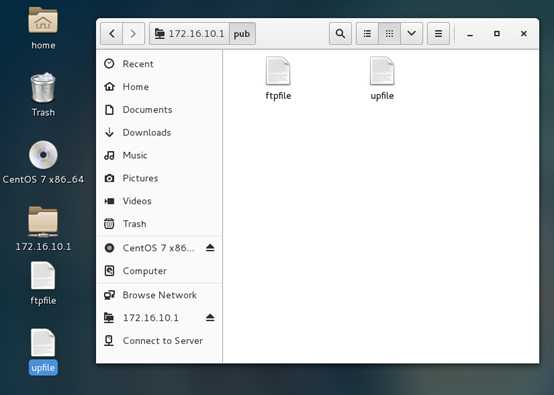Click the Videos camcorder icon in sidebar
This screenshot has height=395, width=554.
click(x=109, y=201)
